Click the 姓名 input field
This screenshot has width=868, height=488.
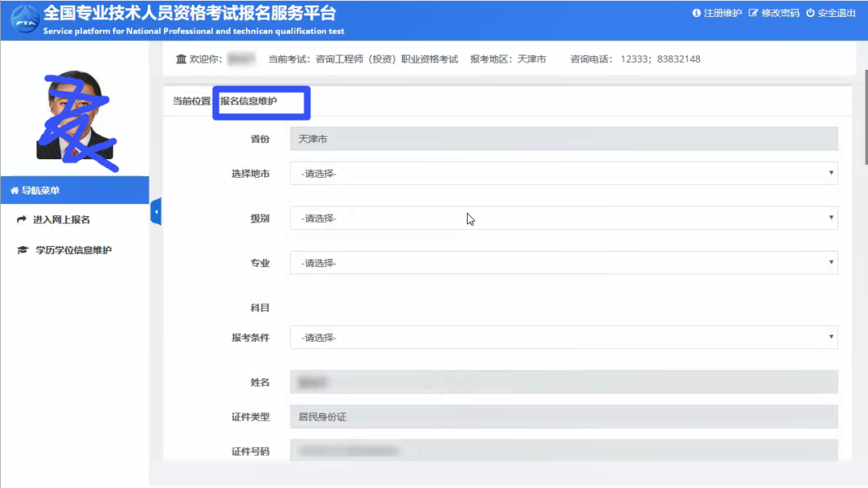point(563,382)
